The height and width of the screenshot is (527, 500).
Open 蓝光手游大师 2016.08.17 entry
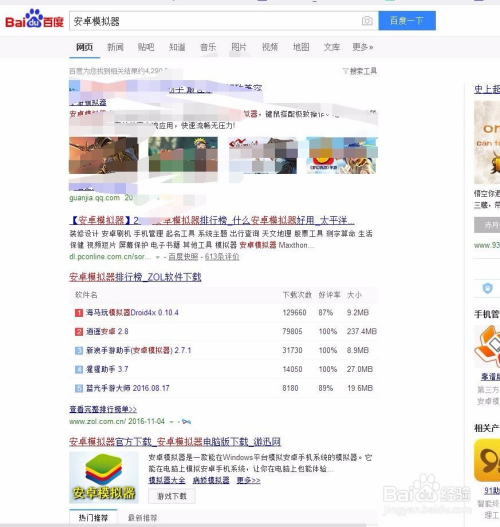128,388
